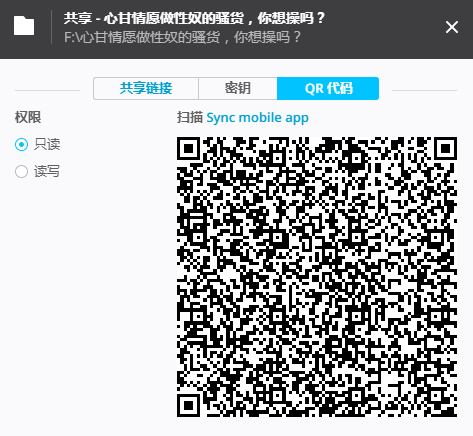Click the vertical divider beside the folder icon

coord(52,27)
